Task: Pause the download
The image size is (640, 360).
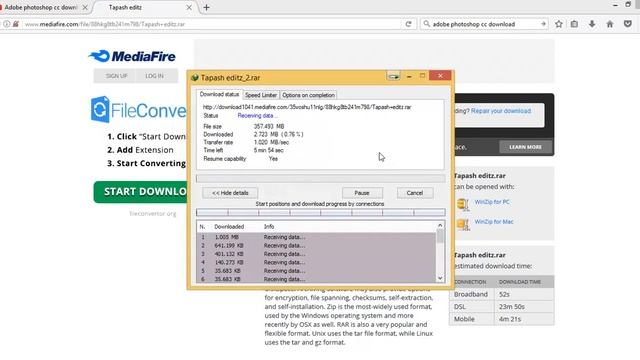Action: [362, 193]
